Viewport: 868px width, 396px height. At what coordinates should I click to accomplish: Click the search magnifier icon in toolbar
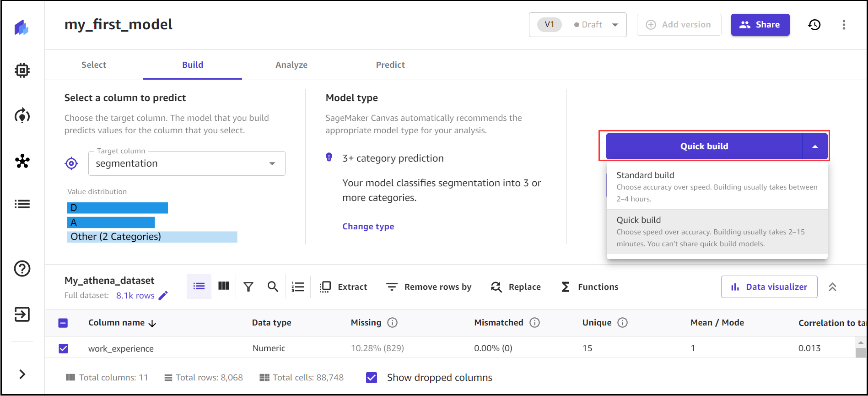[x=273, y=287]
